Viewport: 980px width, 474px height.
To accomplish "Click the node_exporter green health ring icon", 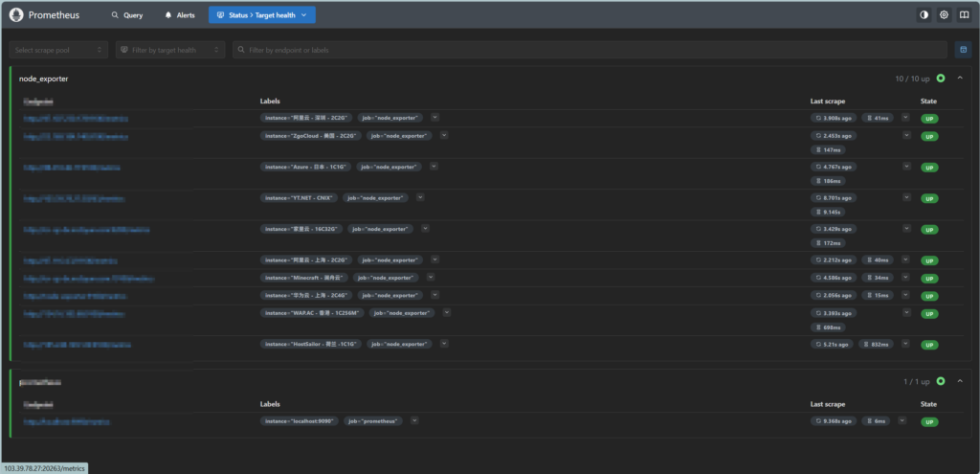I will click(941, 79).
